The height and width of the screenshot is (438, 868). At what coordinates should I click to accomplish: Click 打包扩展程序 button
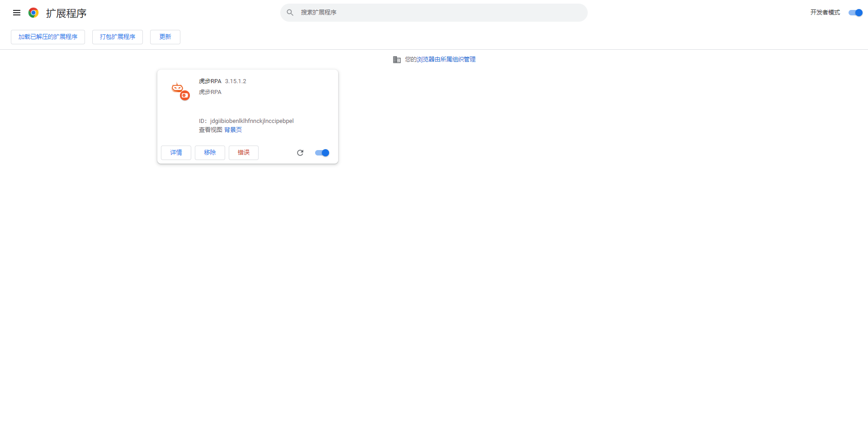pyautogui.click(x=118, y=37)
